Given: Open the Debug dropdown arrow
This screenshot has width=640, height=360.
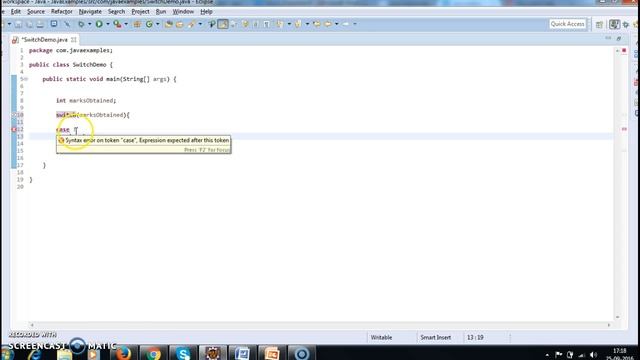Looking at the screenshot, I should [90, 24].
